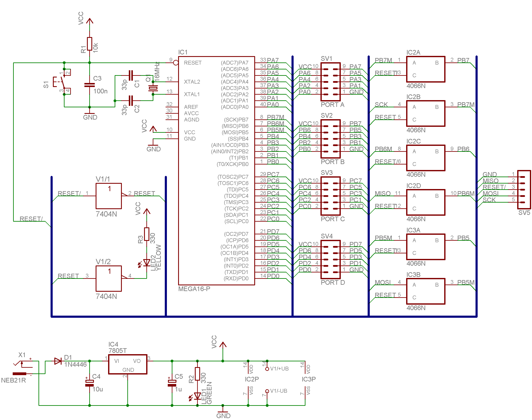This screenshot has width=532, height=420.
Task: Click the AVCC pin label
Action: (x=191, y=113)
